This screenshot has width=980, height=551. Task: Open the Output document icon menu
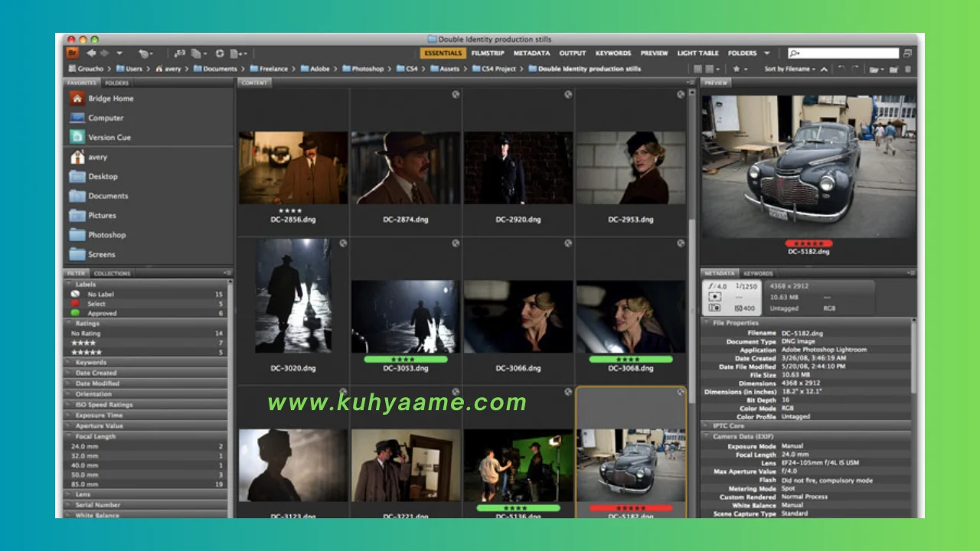coord(238,54)
